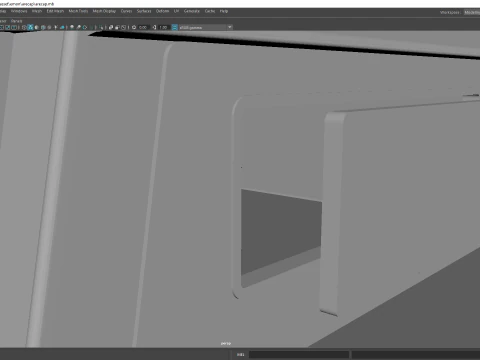Toggle the X-ray display icon
The height and width of the screenshot is (360, 480).
[111, 27]
